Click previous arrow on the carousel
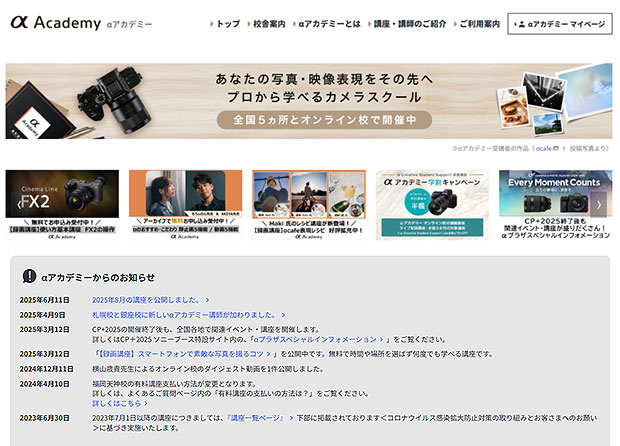The width and height of the screenshot is (620, 446). pos(18,204)
